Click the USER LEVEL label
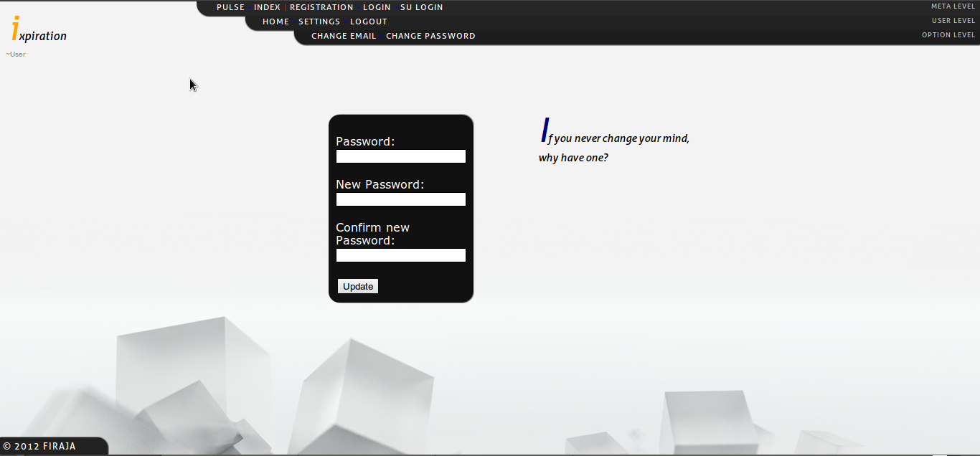Image resolution: width=980 pixels, height=456 pixels. [953, 20]
